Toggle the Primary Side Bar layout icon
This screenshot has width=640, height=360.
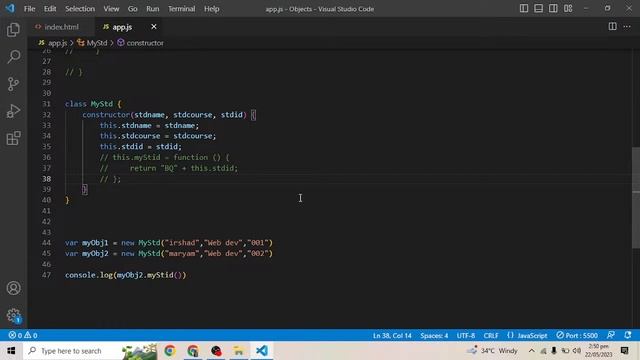point(524,9)
